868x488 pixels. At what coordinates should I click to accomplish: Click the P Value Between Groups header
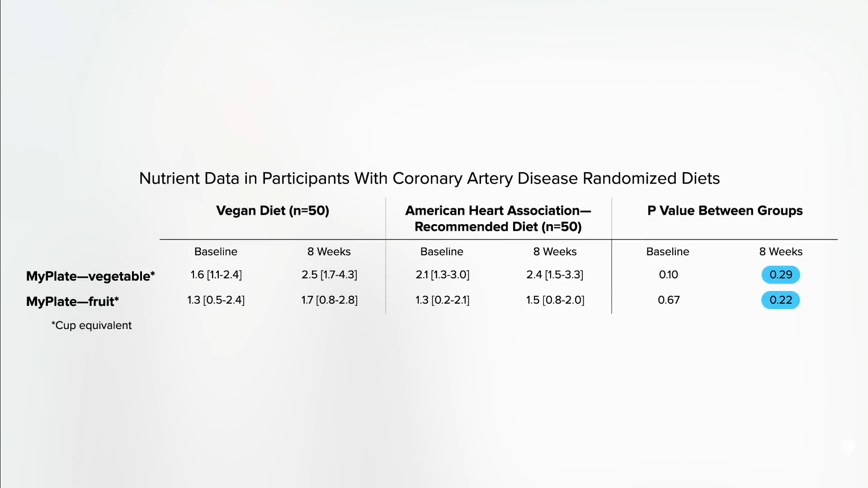725,211
